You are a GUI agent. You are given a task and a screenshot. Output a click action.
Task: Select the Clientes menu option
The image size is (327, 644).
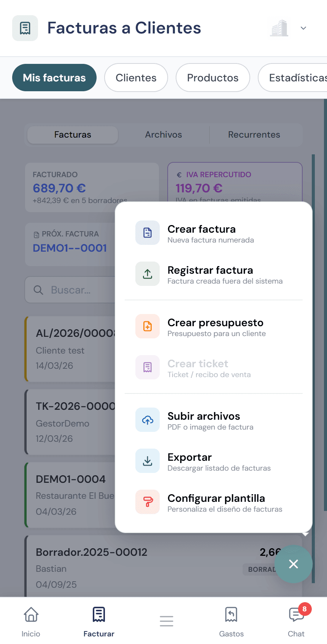coord(136,78)
